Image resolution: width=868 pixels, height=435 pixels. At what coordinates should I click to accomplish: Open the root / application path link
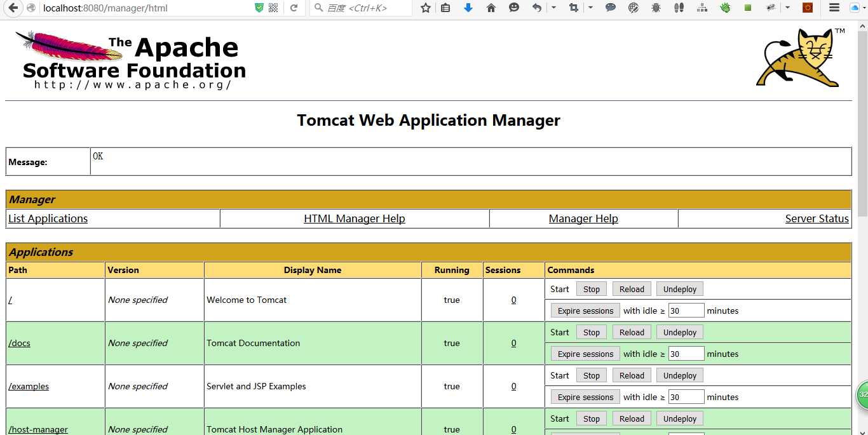[x=10, y=300]
